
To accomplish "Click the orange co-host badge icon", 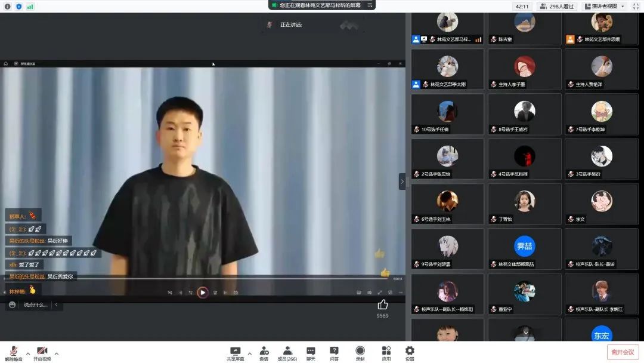I will tap(571, 39).
